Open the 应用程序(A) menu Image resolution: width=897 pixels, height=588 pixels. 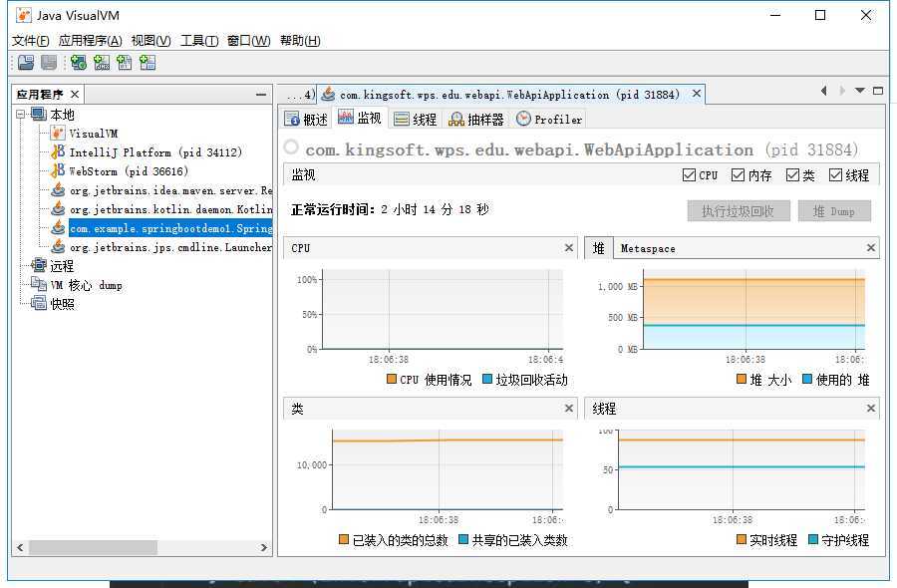pos(91,41)
